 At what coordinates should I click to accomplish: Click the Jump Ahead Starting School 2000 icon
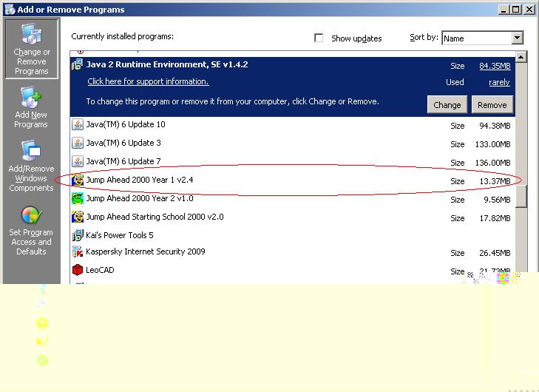coord(78,217)
